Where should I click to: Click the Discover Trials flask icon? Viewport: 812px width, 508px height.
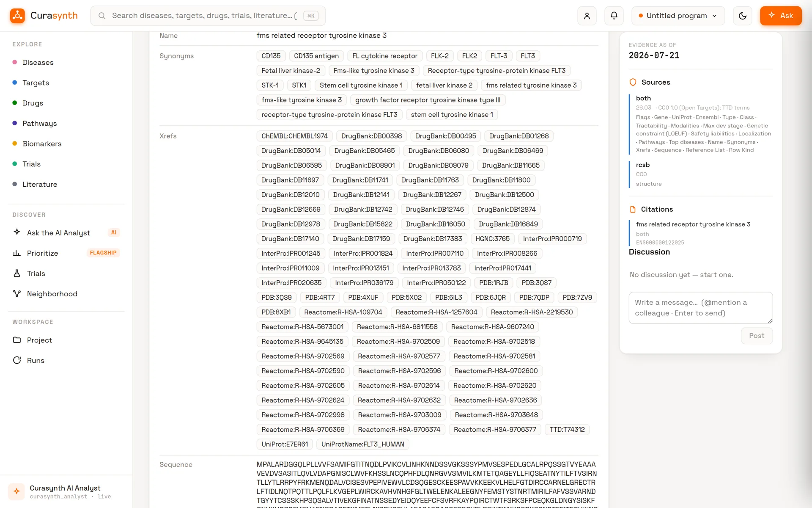point(17,273)
